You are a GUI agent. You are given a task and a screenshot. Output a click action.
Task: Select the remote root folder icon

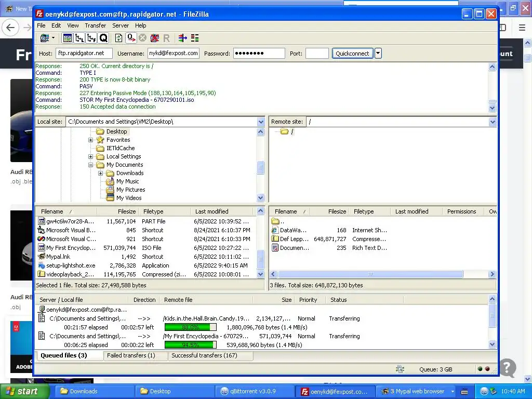[x=284, y=131]
